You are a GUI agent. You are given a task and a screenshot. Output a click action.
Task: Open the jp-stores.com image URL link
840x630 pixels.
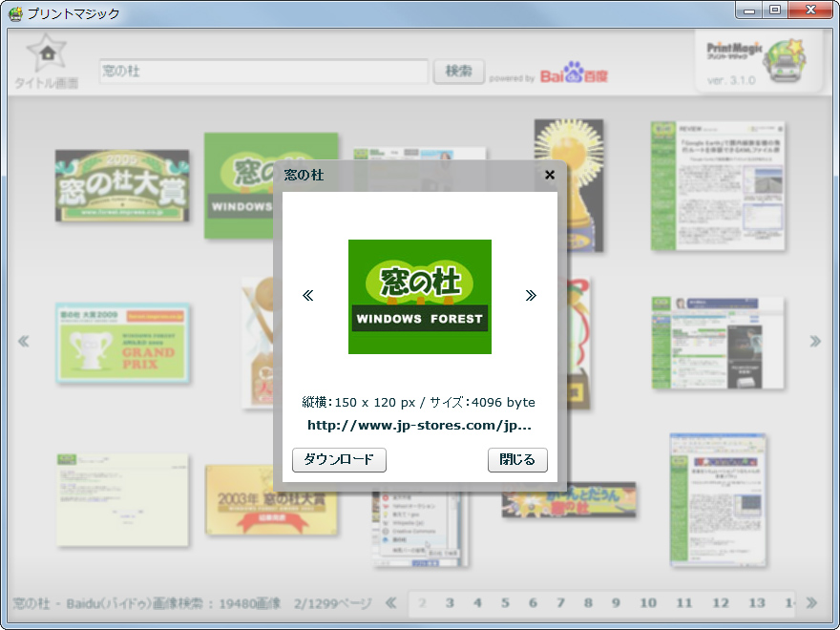[x=419, y=426]
